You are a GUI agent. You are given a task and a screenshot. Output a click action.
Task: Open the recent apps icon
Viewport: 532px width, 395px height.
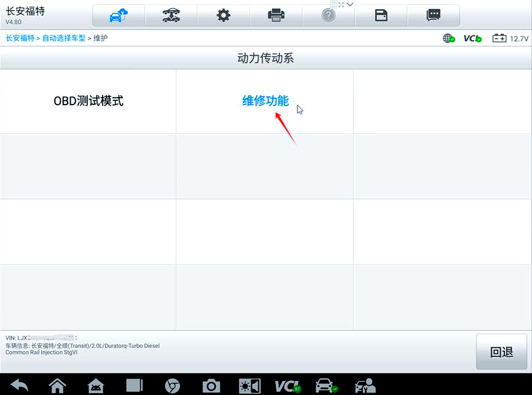click(134, 386)
